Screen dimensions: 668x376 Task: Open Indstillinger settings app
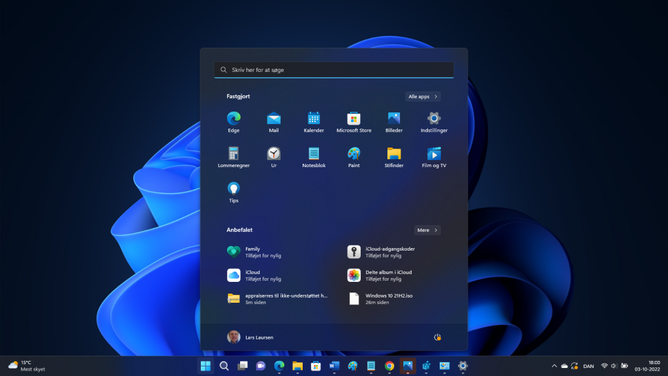[434, 122]
